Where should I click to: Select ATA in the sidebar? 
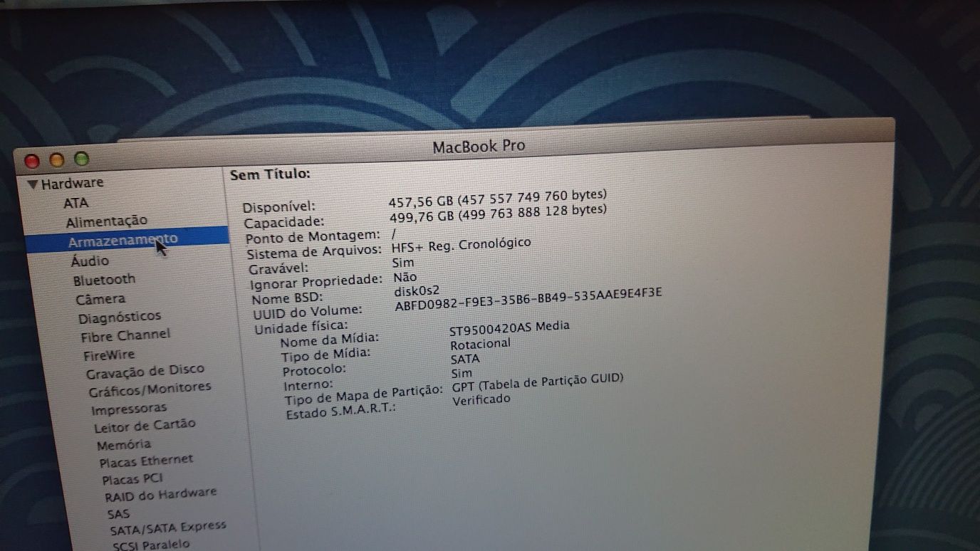[75, 203]
